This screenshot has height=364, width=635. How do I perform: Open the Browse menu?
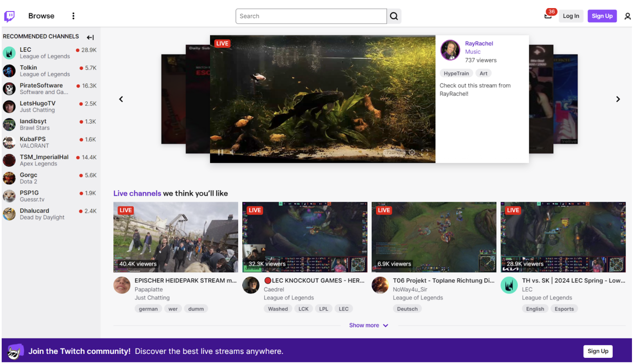point(41,16)
